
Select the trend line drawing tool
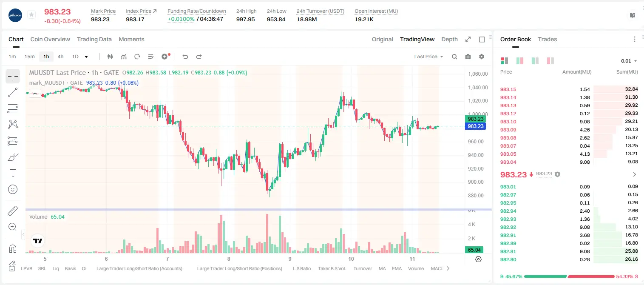[13, 92]
